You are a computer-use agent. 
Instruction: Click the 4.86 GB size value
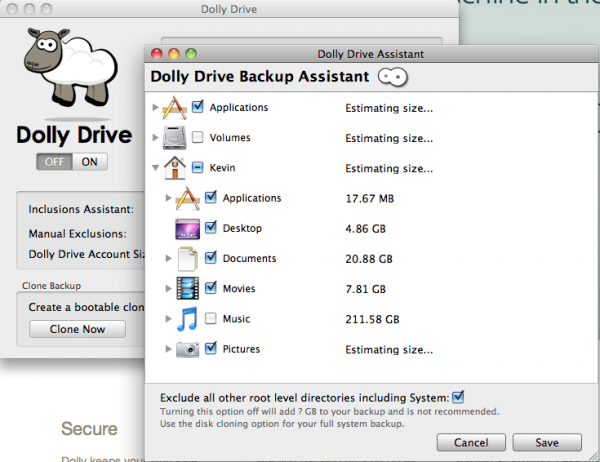365,229
